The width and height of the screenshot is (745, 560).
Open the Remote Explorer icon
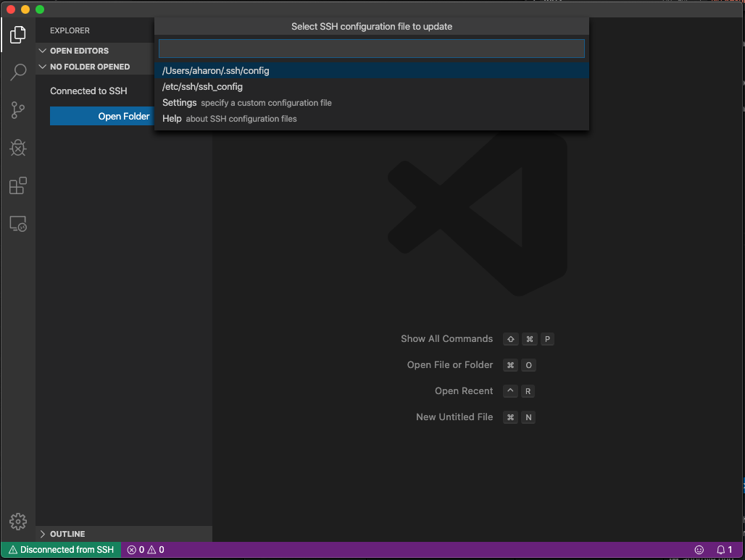click(x=18, y=224)
